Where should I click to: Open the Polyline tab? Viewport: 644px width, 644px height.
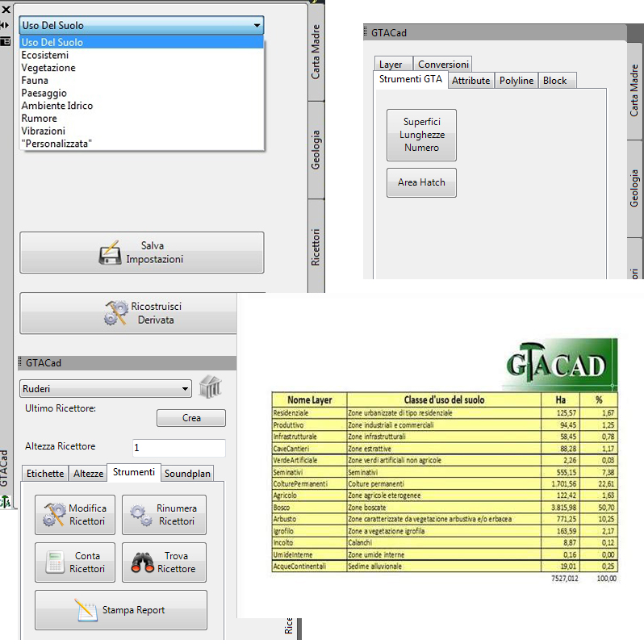(516, 81)
